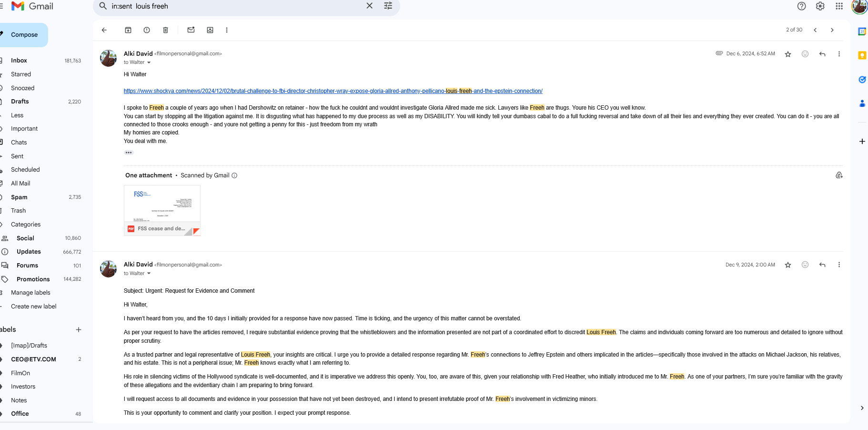
Task: Star the Dec 9, 2024 message
Action: (x=787, y=265)
